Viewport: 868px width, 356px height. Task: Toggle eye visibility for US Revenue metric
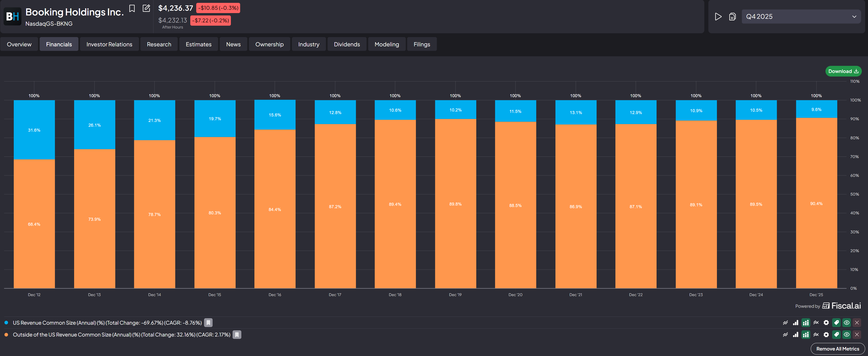(846, 323)
